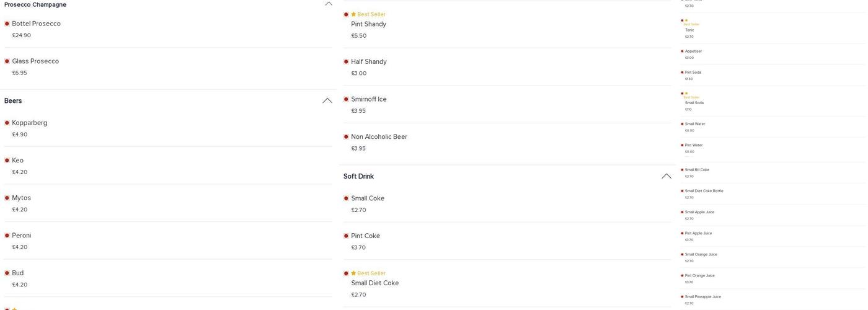Select the Soft Drink category heading
Screen dimensions: 868x310
tap(358, 177)
